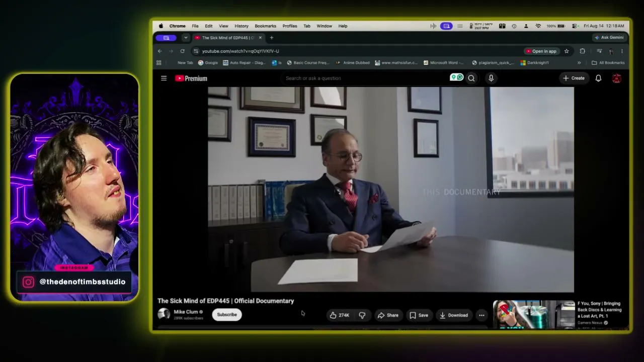Open the File menu
Screen dimensions: 644x362
(x=195, y=26)
